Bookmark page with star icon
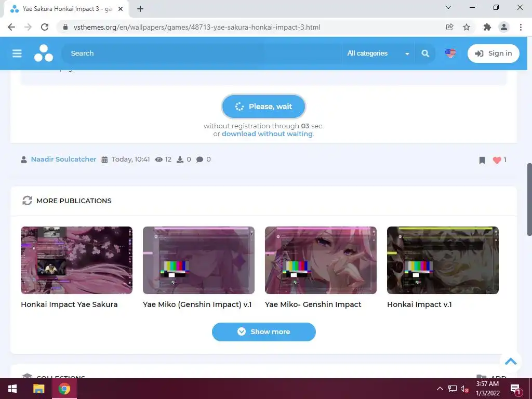The height and width of the screenshot is (399, 532). coord(467,27)
